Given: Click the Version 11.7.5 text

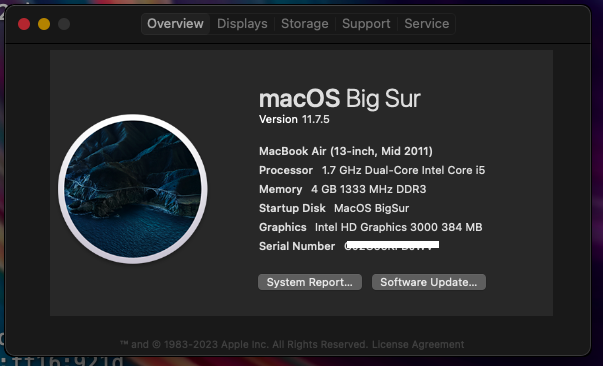Looking at the screenshot, I should (294, 120).
